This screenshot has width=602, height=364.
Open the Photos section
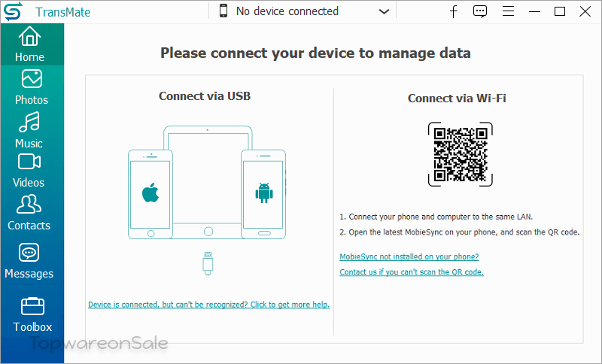click(32, 87)
